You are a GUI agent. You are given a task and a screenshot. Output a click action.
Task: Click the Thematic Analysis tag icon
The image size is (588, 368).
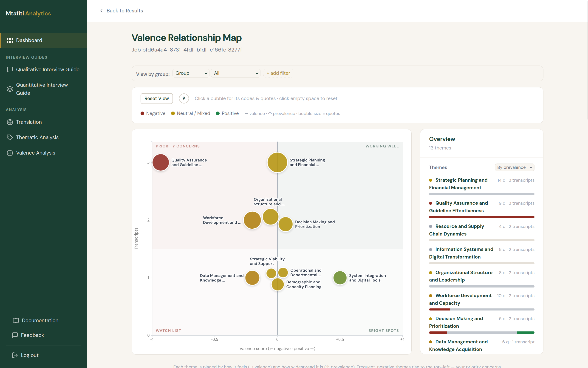pyautogui.click(x=10, y=138)
